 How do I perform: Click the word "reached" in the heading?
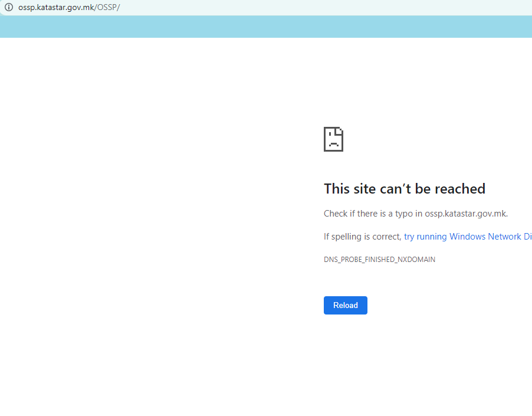[459, 189]
